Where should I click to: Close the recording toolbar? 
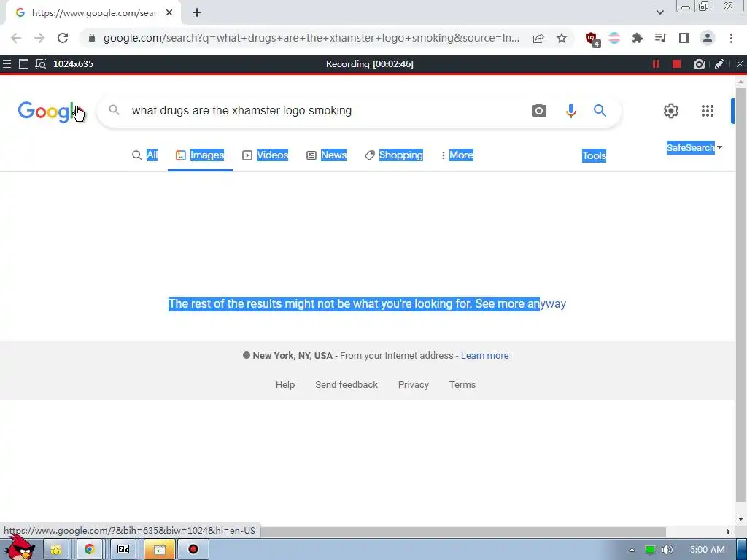740,64
